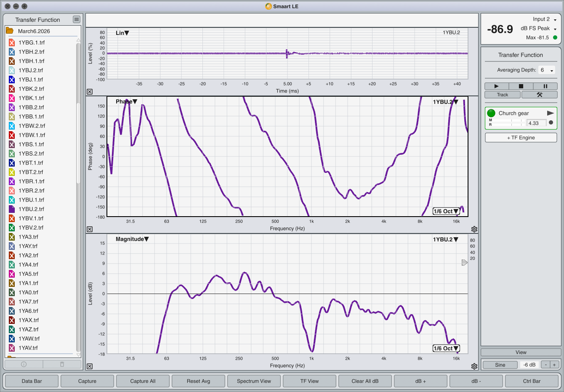Toggle the green Church gear engine indicator
The width and height of the screenshot is (564, 392).
pyautogui.click(x=491, y=113)
